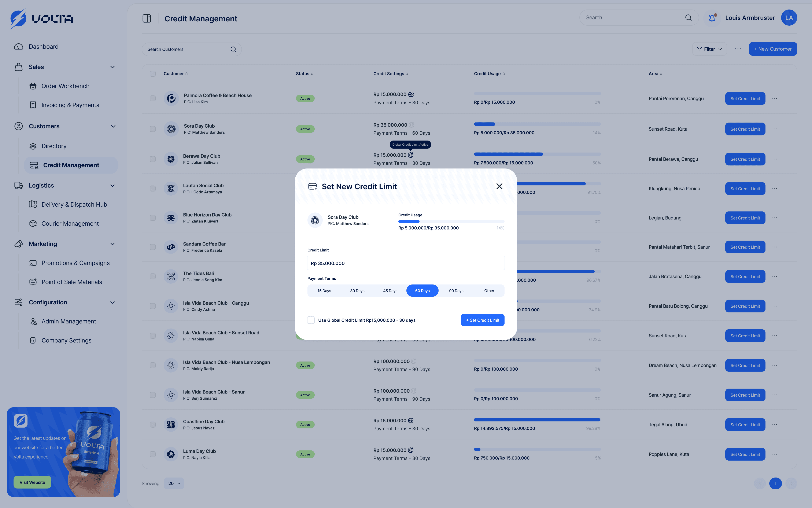The image size is (812, 508).
Task: Select the Lautan Social Club row checkbox
Action: click(153, 188)
